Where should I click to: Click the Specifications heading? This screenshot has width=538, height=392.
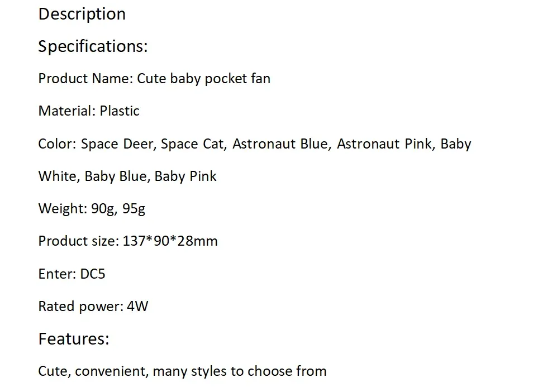coord(93,47)
